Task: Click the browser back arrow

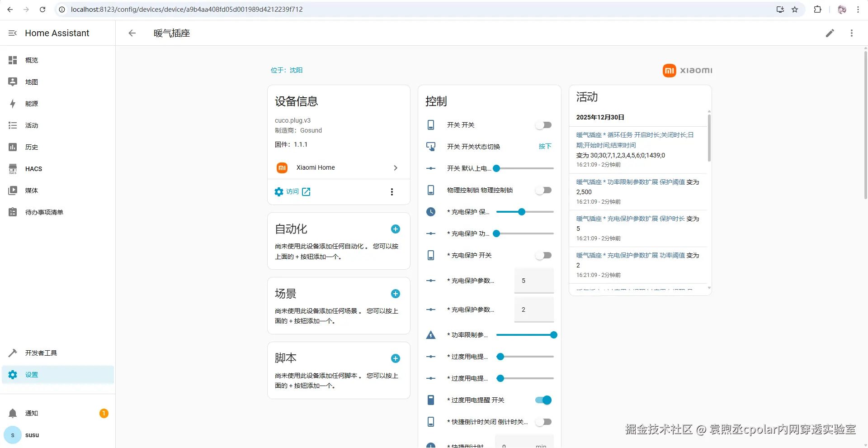Action: [x=10, y=10]
